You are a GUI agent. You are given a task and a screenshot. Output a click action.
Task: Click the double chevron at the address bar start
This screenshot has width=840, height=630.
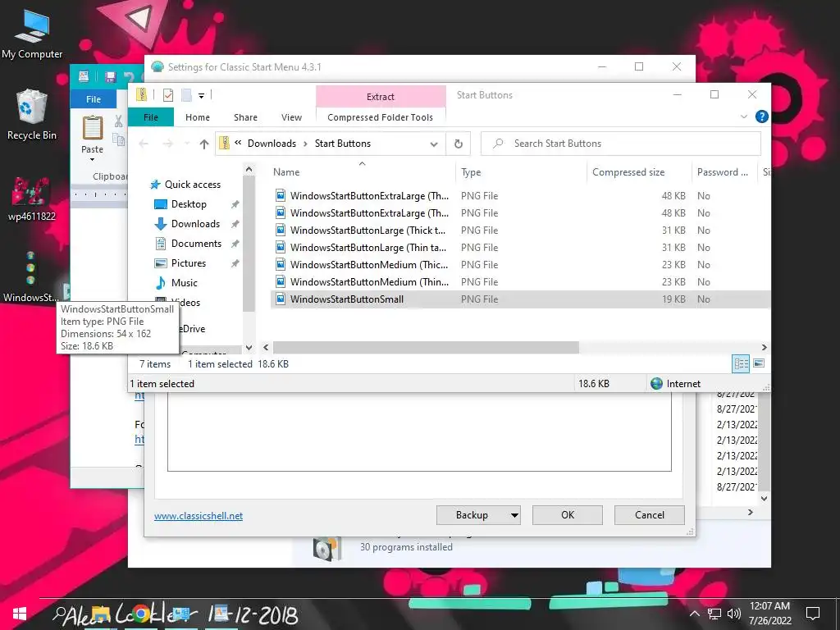(238, 143)
